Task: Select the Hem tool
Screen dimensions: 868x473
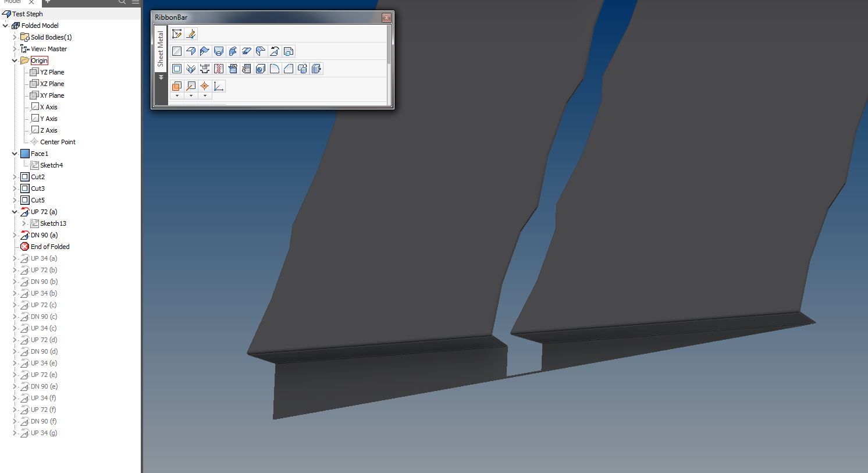Action: [x=247, y=51]
